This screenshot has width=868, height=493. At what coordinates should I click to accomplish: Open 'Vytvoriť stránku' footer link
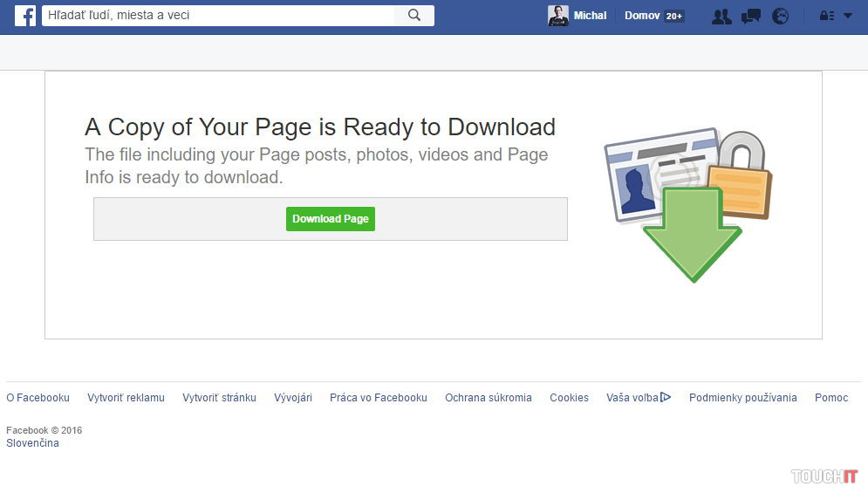click(x=219, y=398)
